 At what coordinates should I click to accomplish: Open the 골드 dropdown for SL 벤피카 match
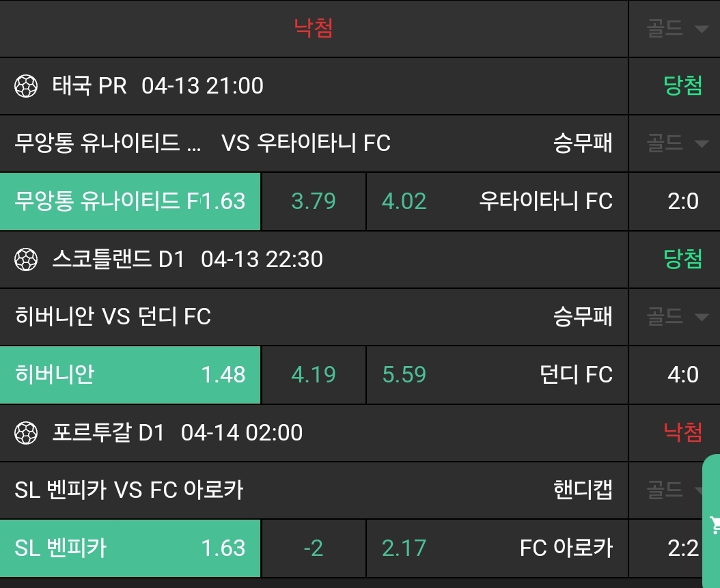click(675, 490)
